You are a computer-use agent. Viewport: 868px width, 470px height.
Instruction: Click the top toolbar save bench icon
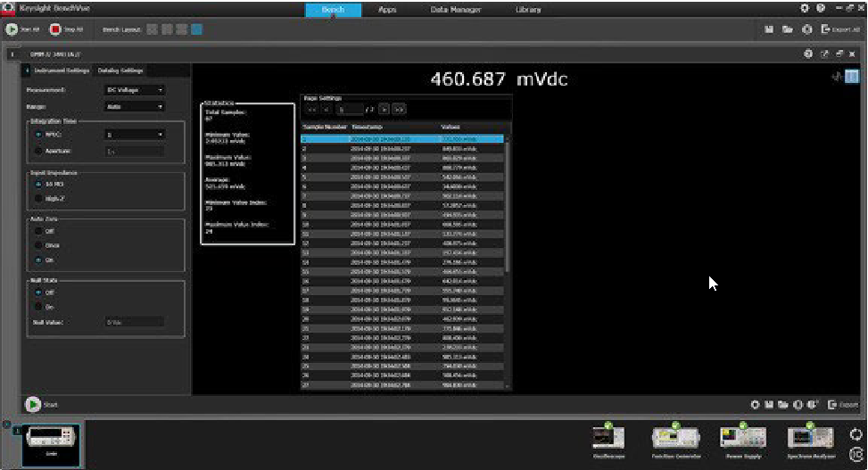coord(769,29)
